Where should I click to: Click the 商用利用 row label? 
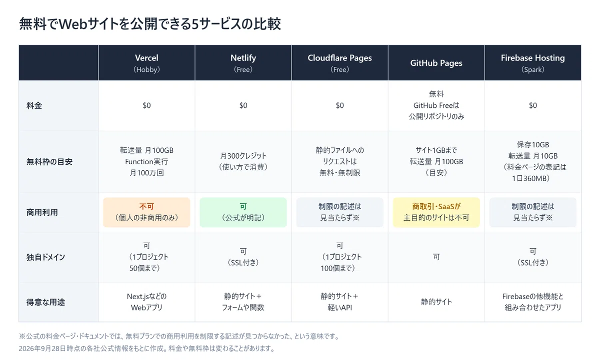point(42,212)
